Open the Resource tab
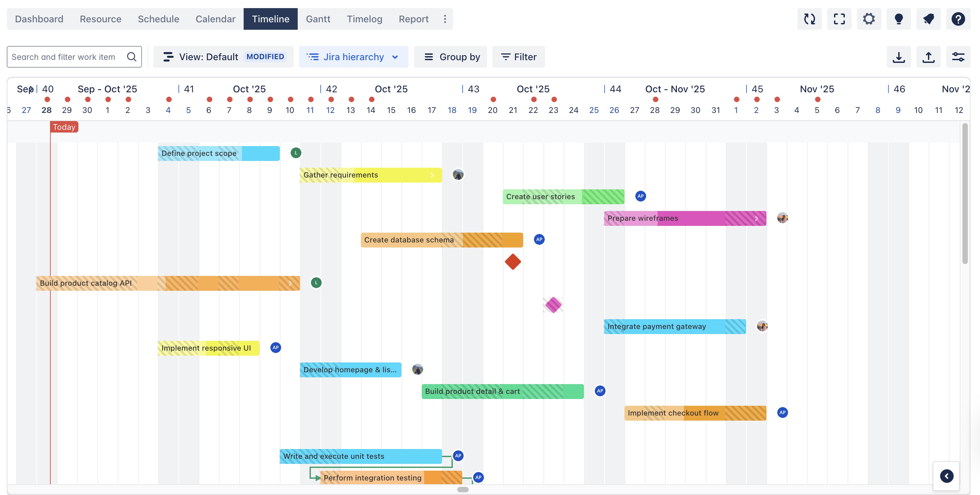Image resolution: width=980 pixels, height=495 pixels. pyautogui.click(x=100, y=19)
